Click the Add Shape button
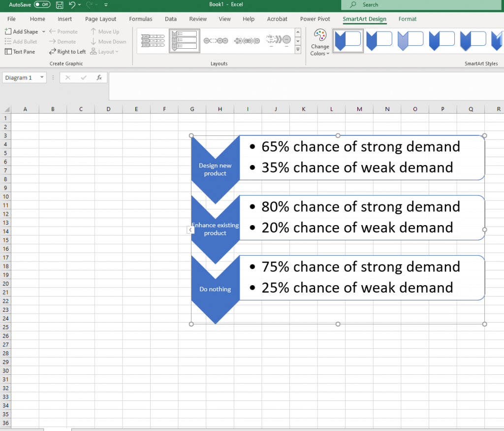504x431 pixels. tap(22, 32)
